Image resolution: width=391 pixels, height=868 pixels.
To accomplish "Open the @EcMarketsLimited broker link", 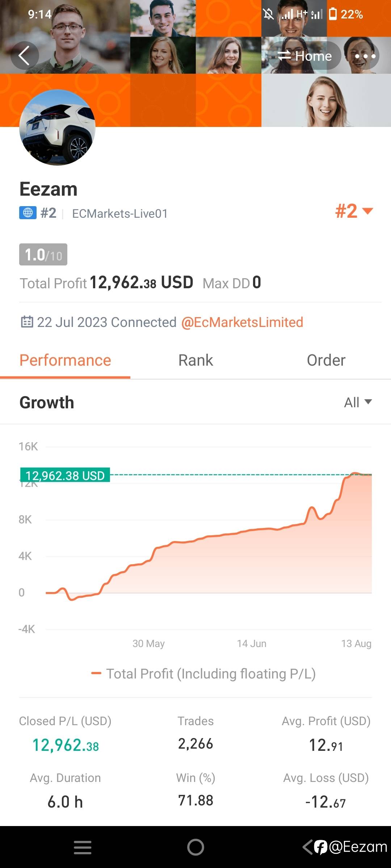I will (x=242, y=322).
